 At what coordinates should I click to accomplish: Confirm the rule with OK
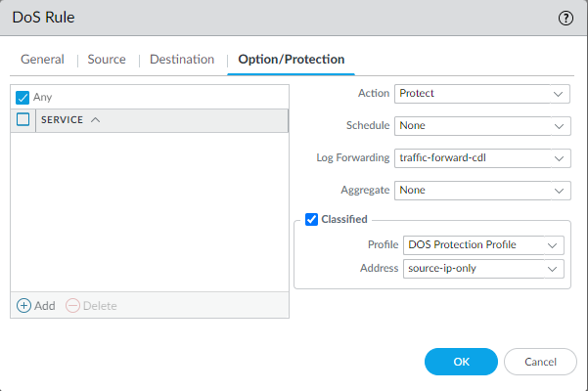[x=461, y=362]
